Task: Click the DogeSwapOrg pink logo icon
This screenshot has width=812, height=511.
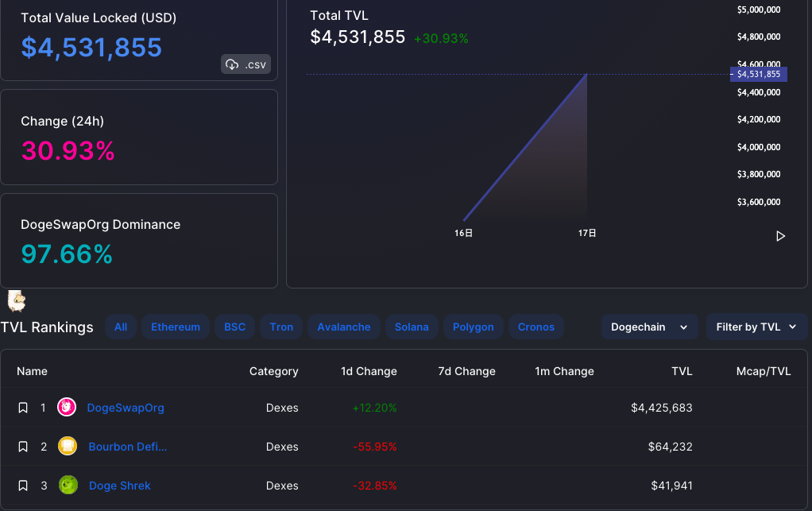Action: (66, 408)
